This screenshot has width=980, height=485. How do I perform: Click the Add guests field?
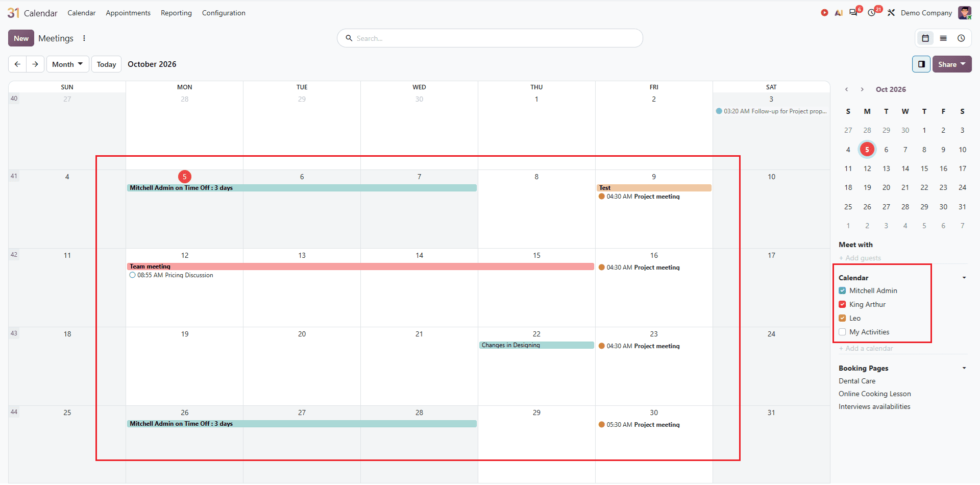[x=903, y=258]
